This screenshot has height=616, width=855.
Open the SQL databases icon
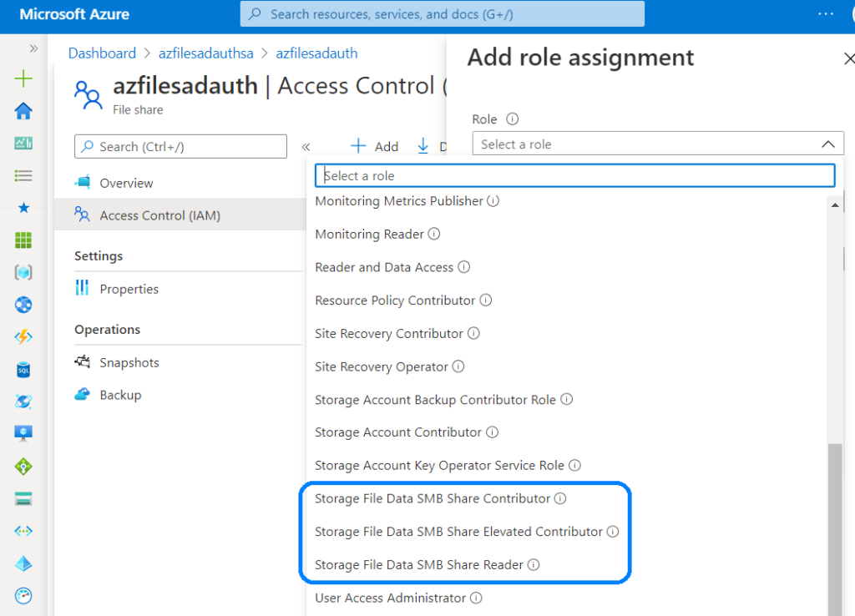[x=23, y=370]
